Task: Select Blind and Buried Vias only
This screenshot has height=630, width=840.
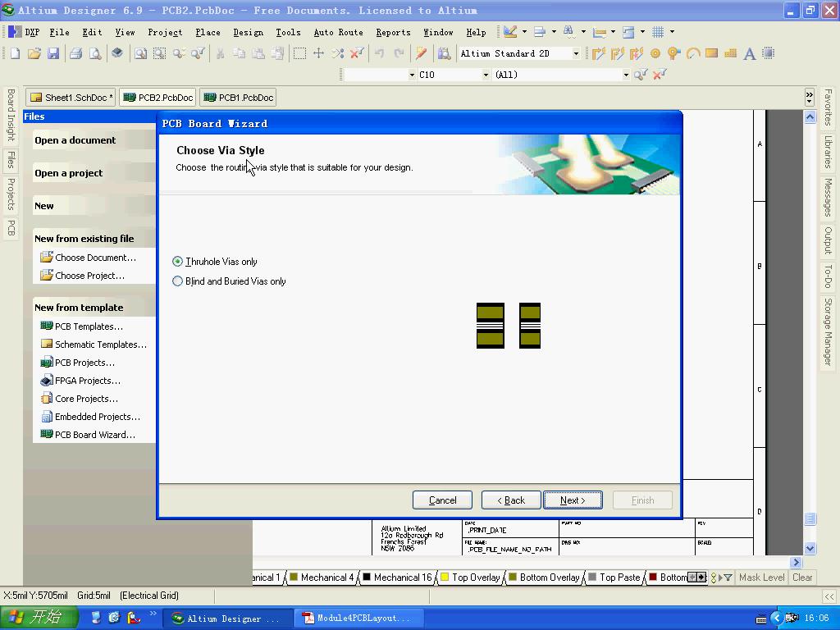Action: tap(229, 281)
